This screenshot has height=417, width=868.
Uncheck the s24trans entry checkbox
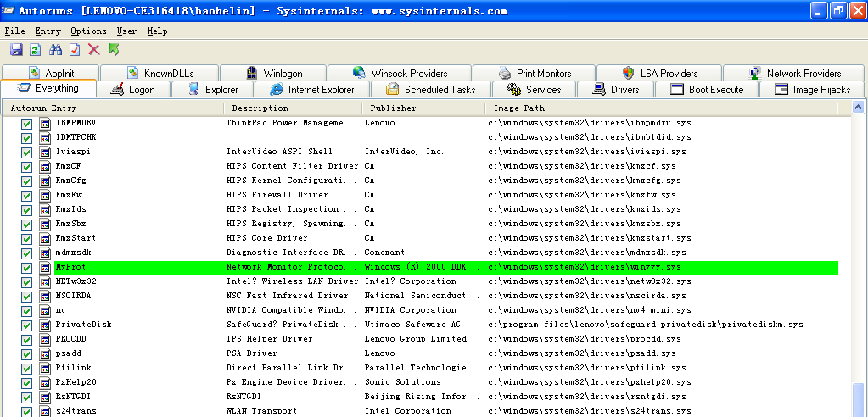point(26,411)
